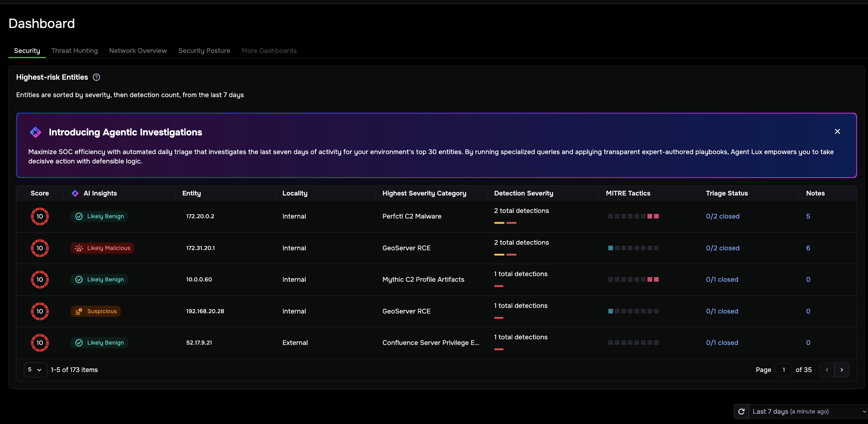Click the Locality column header
The image size is (868, 424).
click(295, 193)
